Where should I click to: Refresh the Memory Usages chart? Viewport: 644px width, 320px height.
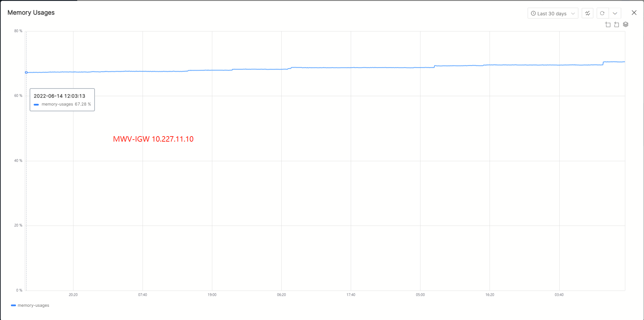(x=602, y=13)
